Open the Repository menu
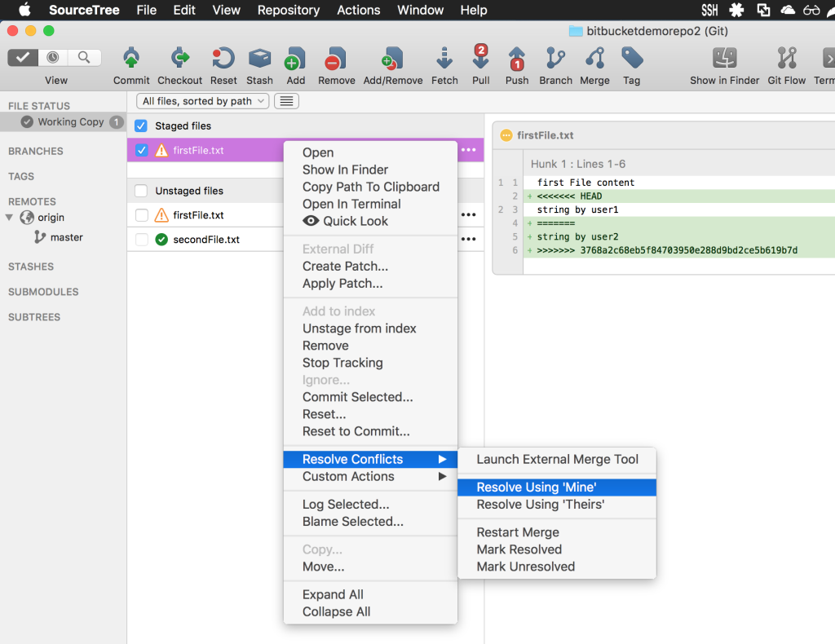 (288, 10)
